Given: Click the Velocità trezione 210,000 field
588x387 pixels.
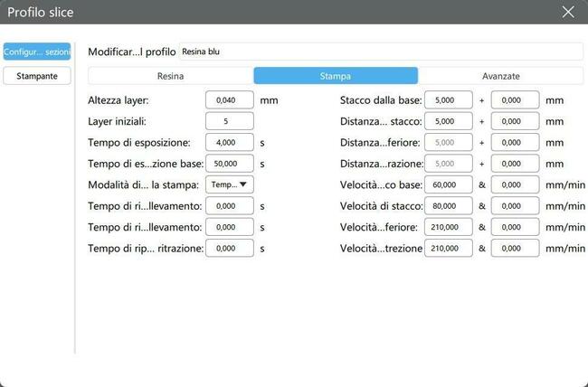Looking at the screenshot, I should [448, 248].
